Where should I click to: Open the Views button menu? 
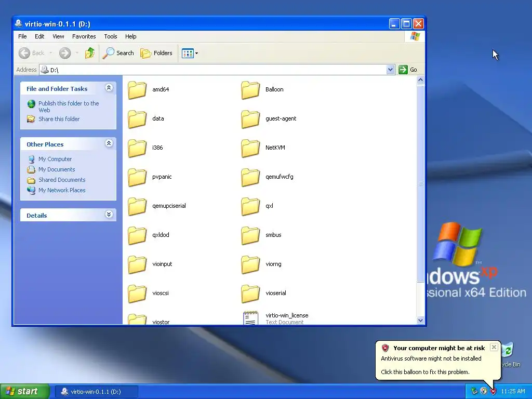coord(190,53)
